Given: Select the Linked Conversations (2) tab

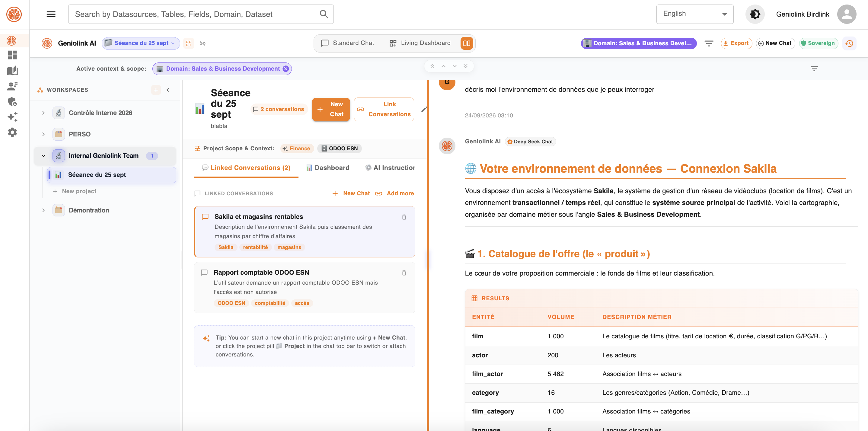Looking at the screenshot, I should (x=246, y=168).
